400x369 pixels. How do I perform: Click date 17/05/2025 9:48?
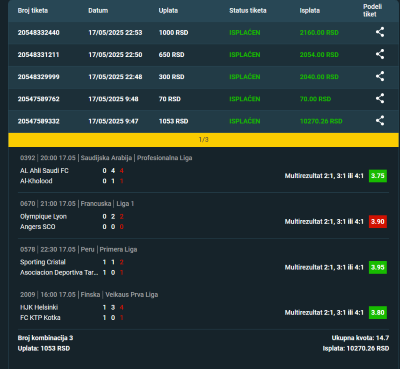[113, 99]
